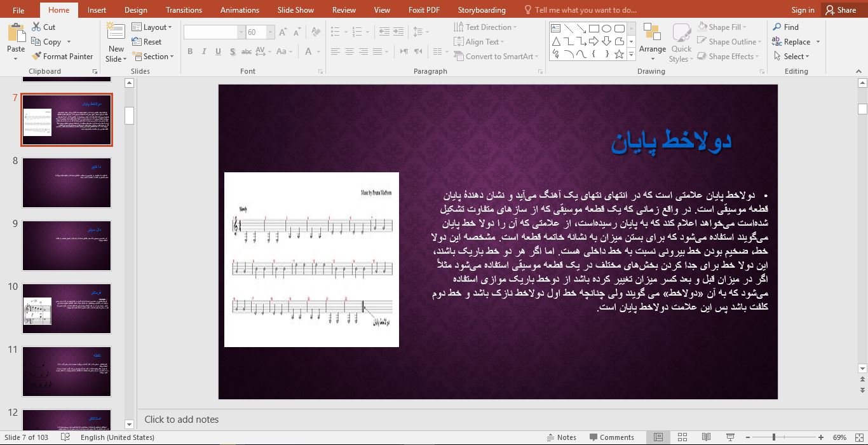Click Increase Font Size icon
Image resolution: width=868 pixels, height=445 pixels.
click(283, 32)
